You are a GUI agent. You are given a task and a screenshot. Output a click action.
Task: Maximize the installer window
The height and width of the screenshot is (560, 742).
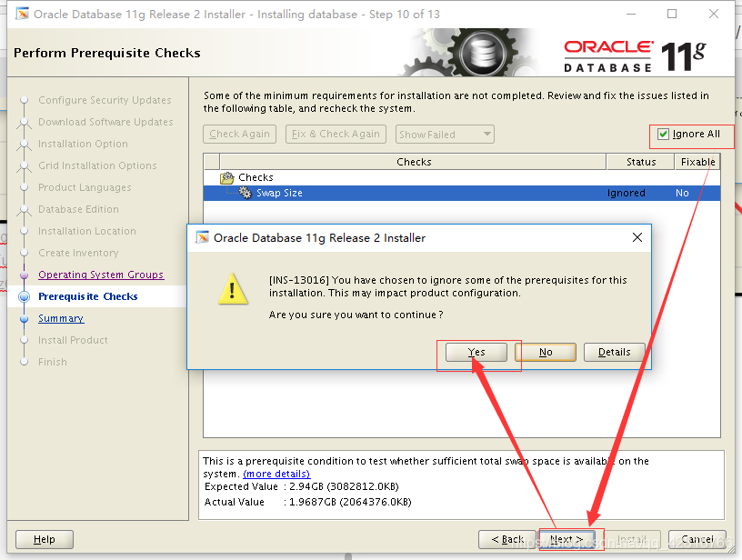click(x=672, y=14)
